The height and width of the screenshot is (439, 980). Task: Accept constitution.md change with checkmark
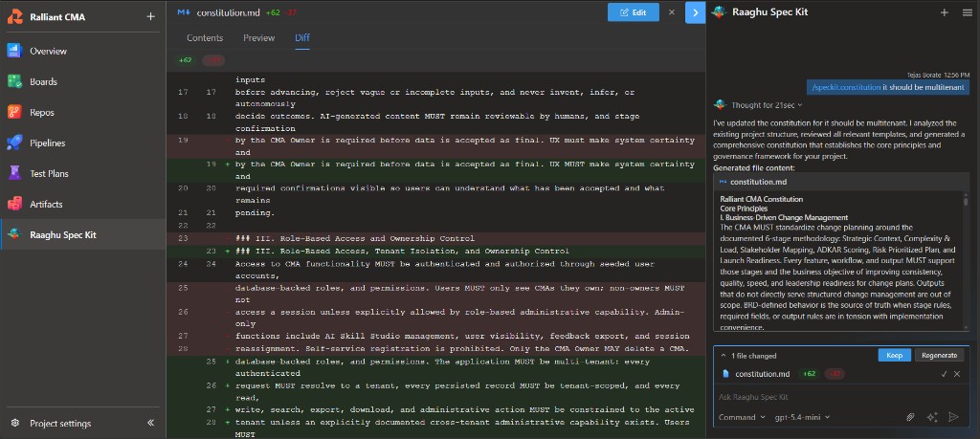coord(945,374)
